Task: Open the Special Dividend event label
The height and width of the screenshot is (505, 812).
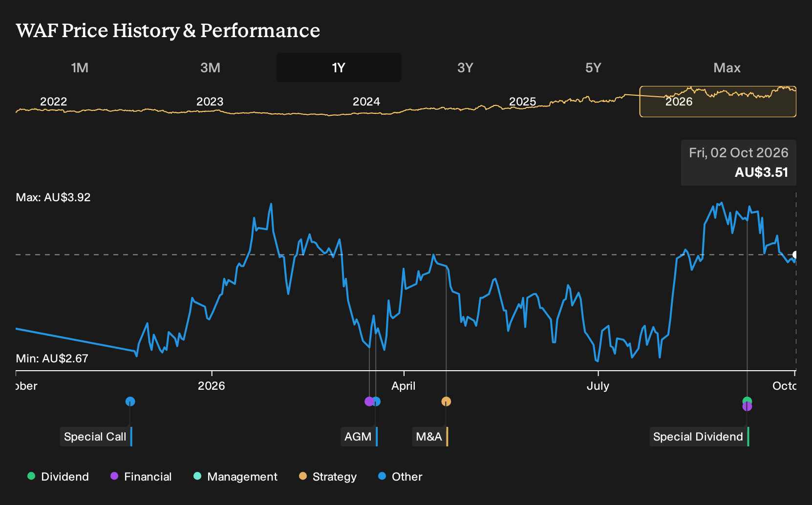Action: tap(699, 437)
